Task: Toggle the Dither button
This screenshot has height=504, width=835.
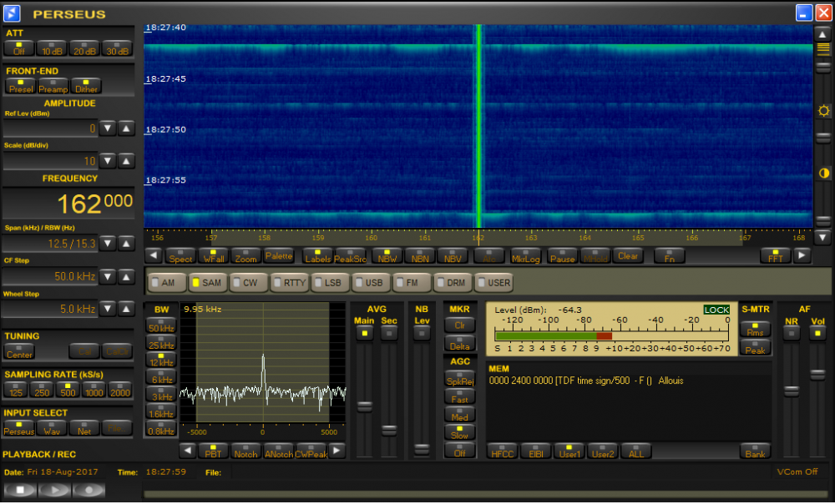Action: 86,86
